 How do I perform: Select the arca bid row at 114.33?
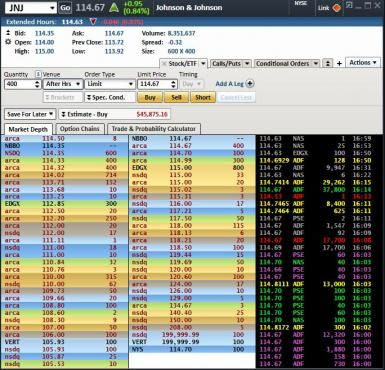(65, 160)
